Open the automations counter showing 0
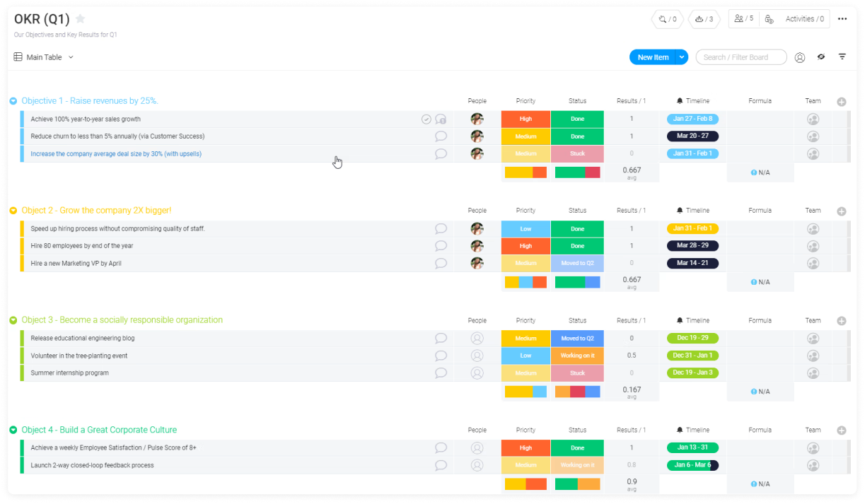This screenshot has height=504, width=865. (x=668, y=19)
